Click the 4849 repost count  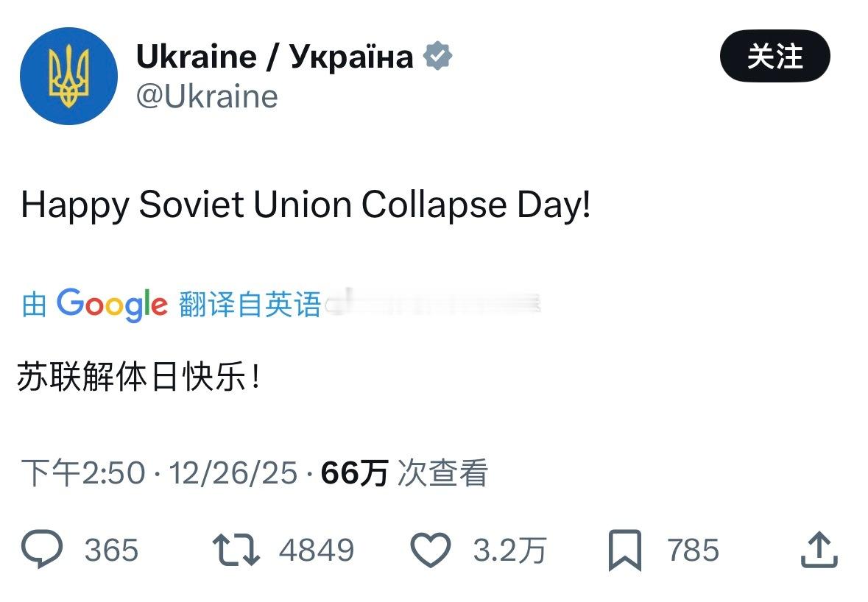pos(316,550)
